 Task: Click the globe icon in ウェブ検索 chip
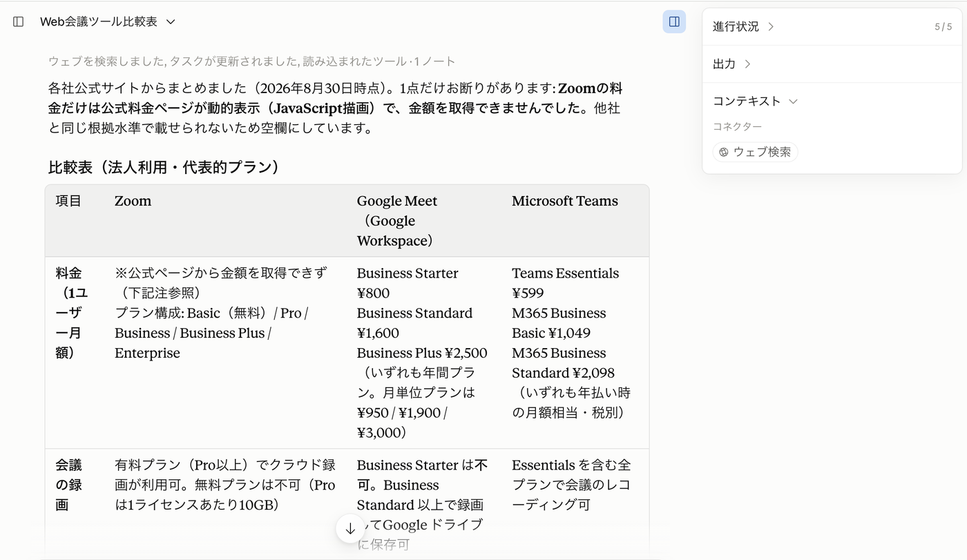coord(724,152)
